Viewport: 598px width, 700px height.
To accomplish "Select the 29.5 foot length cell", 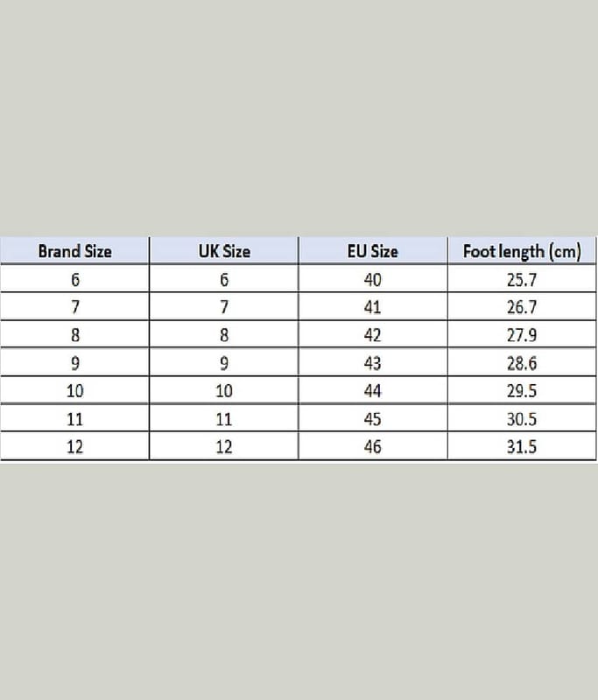I will pos(522,391).
